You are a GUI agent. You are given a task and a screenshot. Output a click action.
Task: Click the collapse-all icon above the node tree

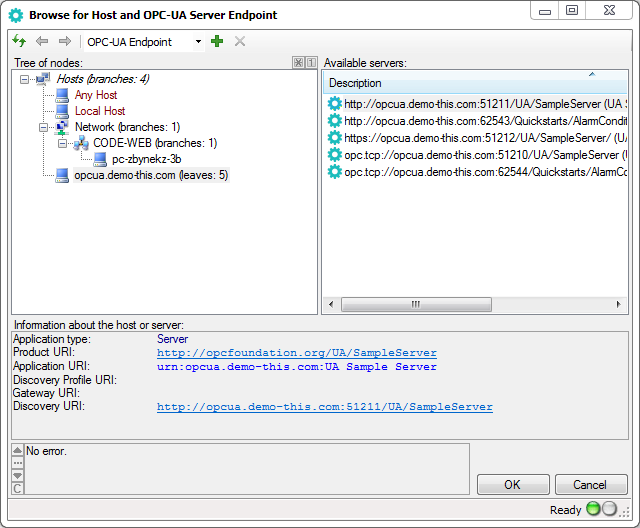click(298, 63)
